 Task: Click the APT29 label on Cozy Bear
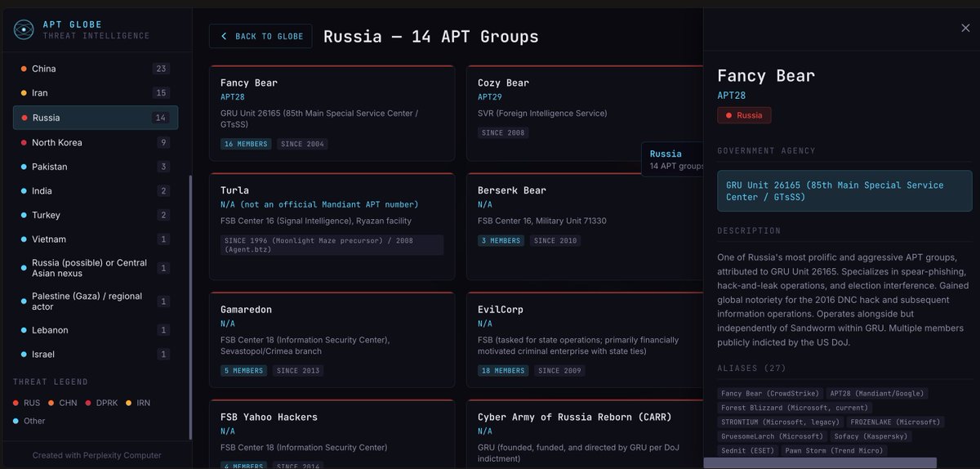[491, 97]
